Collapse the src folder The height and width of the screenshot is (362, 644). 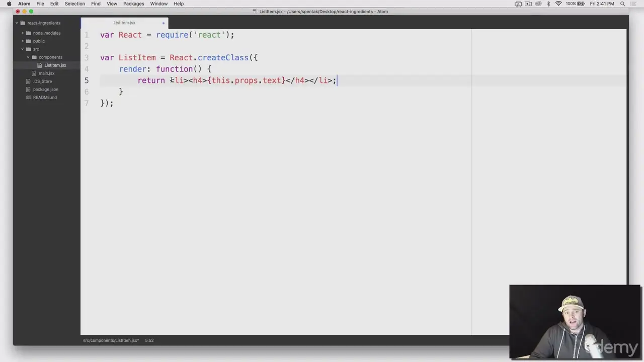[23, 49]
